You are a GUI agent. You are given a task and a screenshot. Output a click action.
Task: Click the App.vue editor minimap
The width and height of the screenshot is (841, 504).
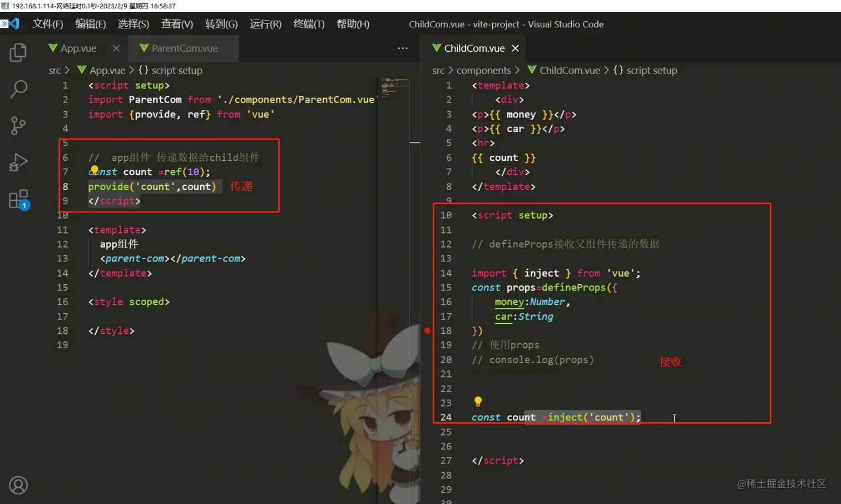click(x=395, y=88)
